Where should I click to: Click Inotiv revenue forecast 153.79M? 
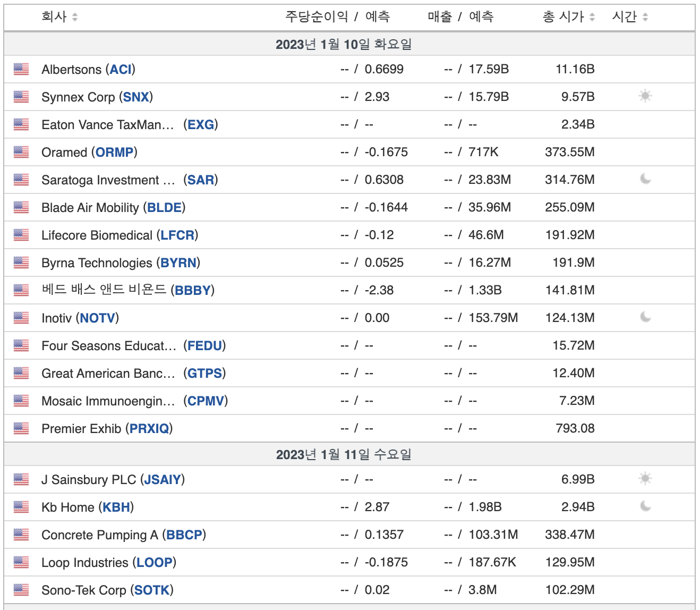(493, 318)
